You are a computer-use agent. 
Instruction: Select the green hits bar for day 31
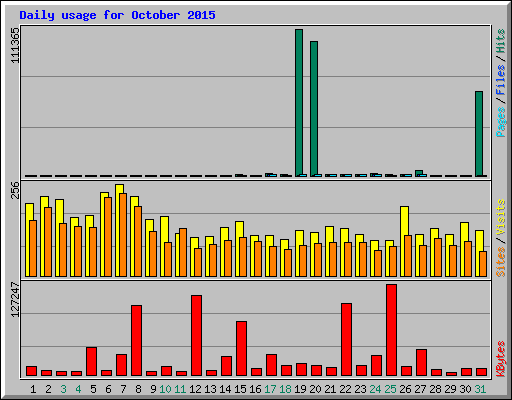point(479,134)
